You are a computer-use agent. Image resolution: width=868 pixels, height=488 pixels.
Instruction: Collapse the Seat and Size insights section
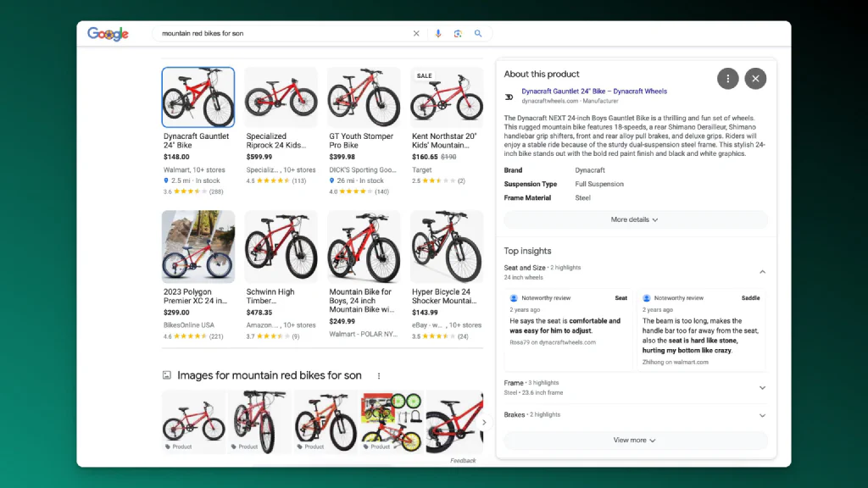(762, 272)
